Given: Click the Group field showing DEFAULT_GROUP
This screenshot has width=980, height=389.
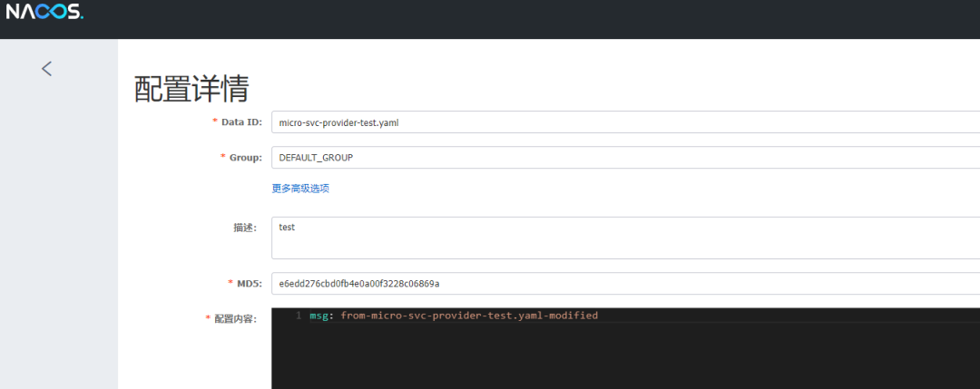Looking at the screenshot, I should pyautogui.click(x=624, y=158).
